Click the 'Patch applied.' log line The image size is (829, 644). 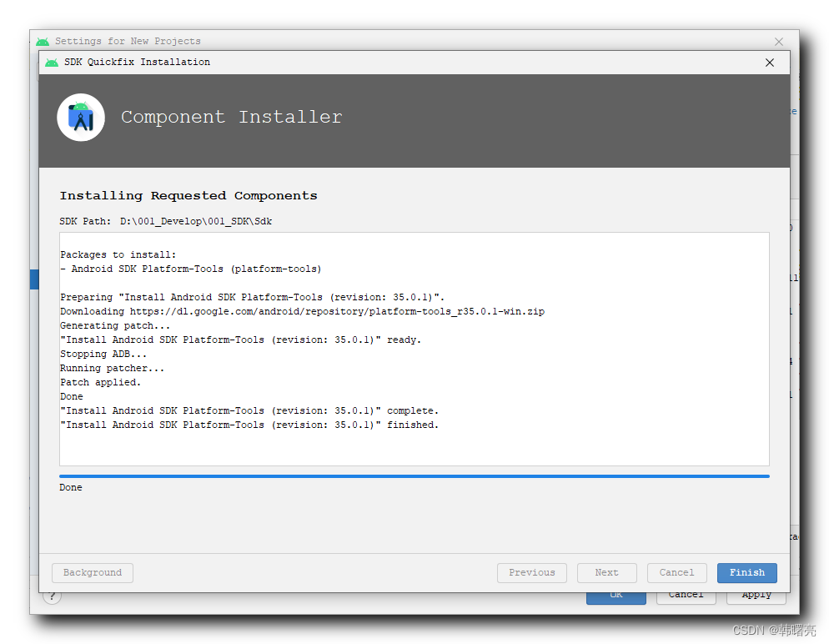click(x=100, y=382)
